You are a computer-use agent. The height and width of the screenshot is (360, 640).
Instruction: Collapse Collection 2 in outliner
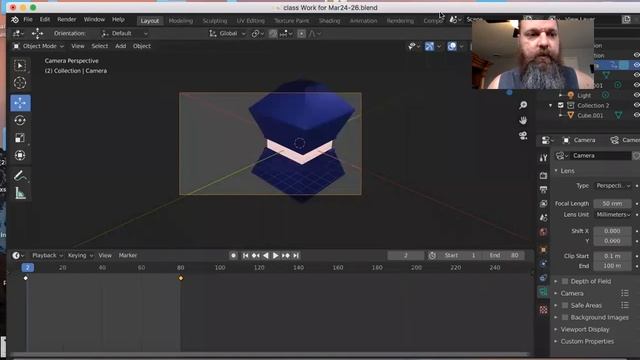pos(551,105)
